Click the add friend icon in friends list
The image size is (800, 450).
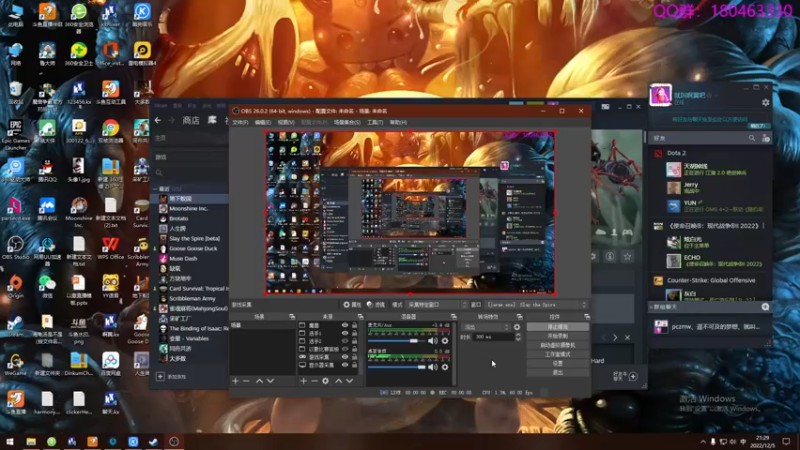click(766, 138)
